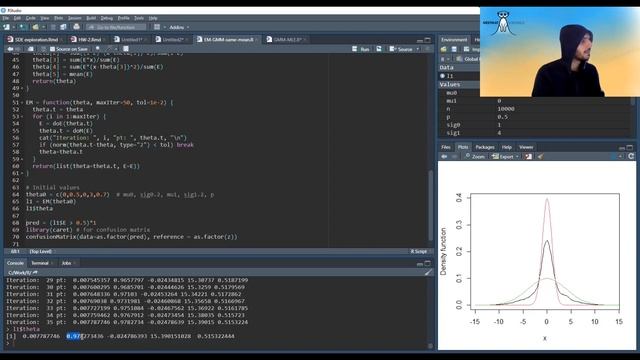This screenshot has width=640, height=360.
Task: Clear the console with the broom icon
Action: tap(428, 272)
